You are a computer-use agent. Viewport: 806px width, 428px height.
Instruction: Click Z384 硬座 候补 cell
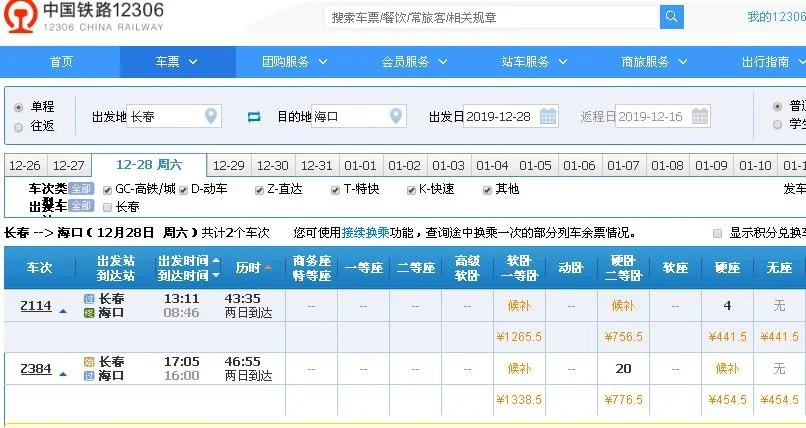pyautogui.click(x=727, y=368)
